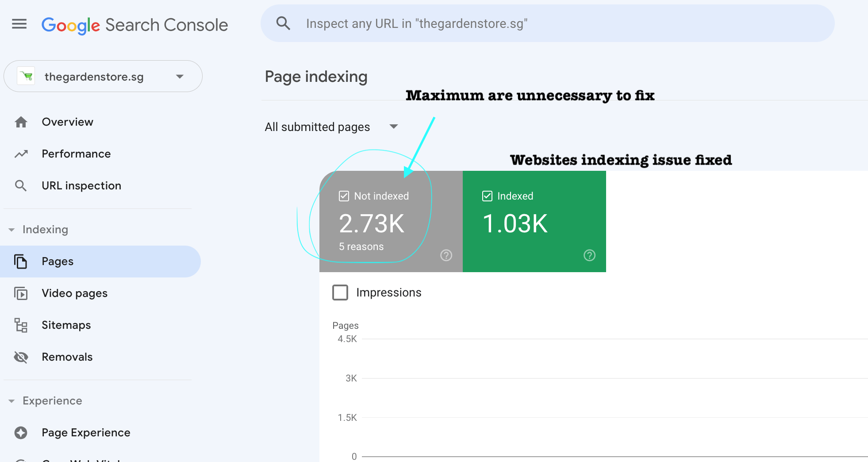Viewport: 868px width, 462px height.
Task: Click the Video pages icon
Action: click(21, 293)
